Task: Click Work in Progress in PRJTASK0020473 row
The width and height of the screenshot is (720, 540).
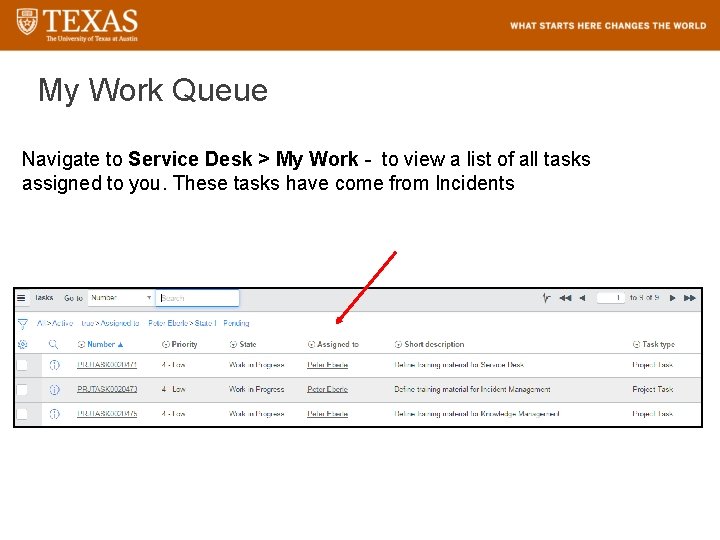Action: 256,389
